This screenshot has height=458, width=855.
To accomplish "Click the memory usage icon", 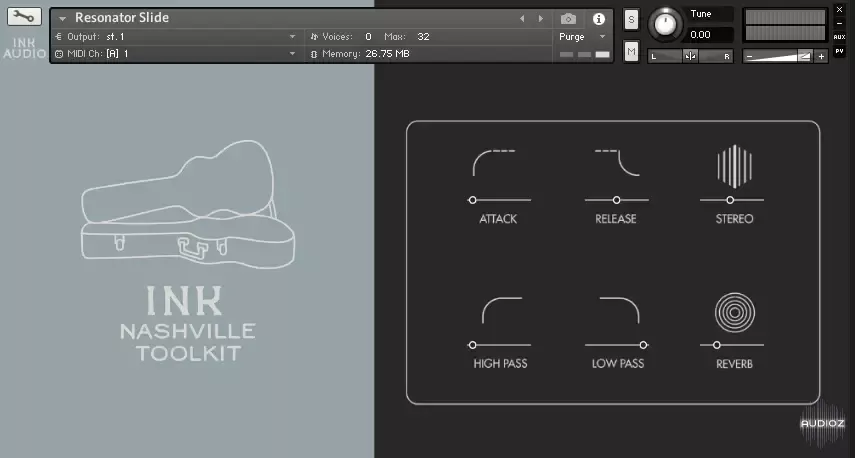I will tap(314, 54).
